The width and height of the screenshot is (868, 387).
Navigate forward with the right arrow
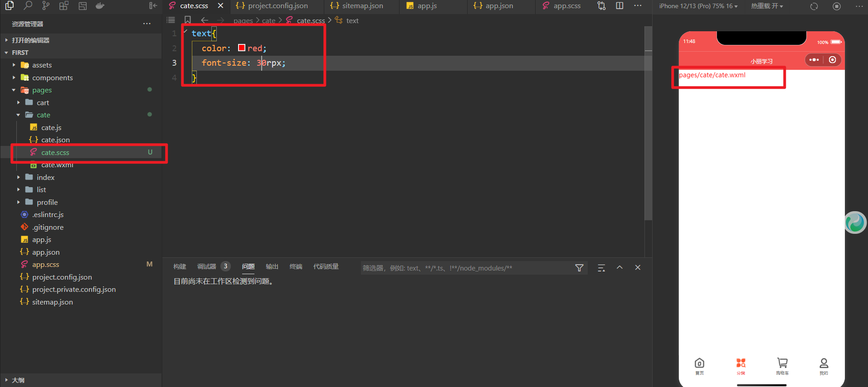(221, 20)
